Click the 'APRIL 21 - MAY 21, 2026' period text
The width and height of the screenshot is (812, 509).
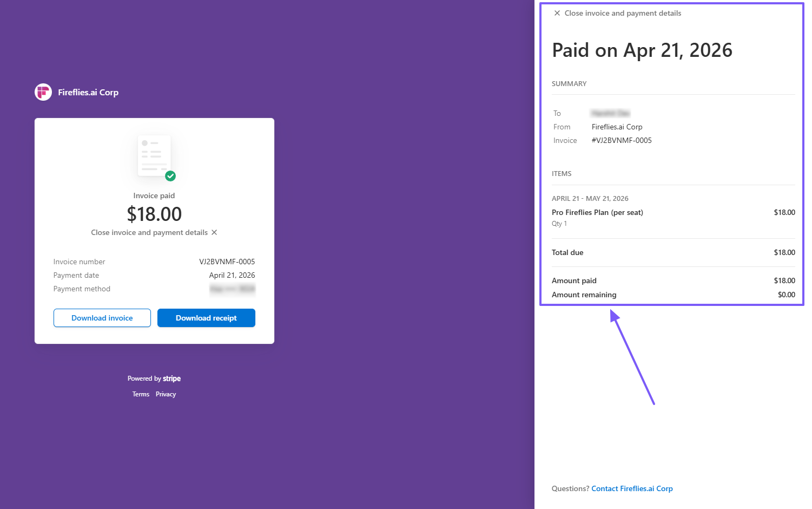pyautogui.click(x=590, y=199)
